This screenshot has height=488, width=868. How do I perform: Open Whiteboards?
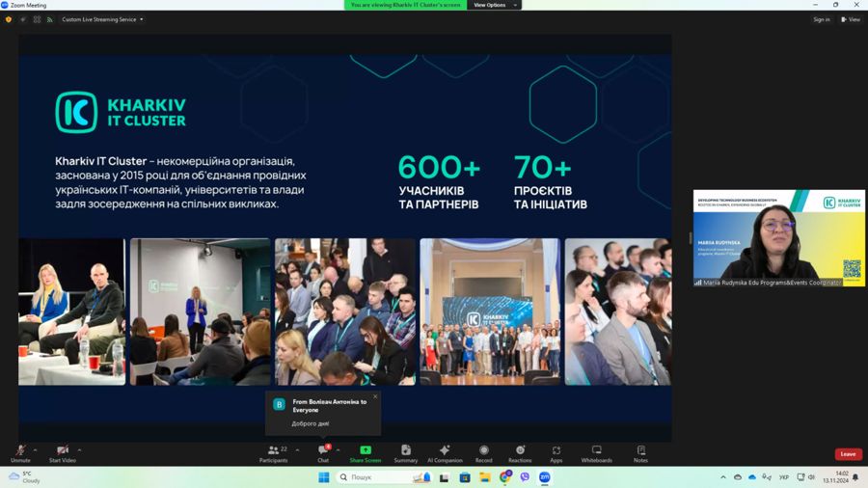[x=597, y=453]
